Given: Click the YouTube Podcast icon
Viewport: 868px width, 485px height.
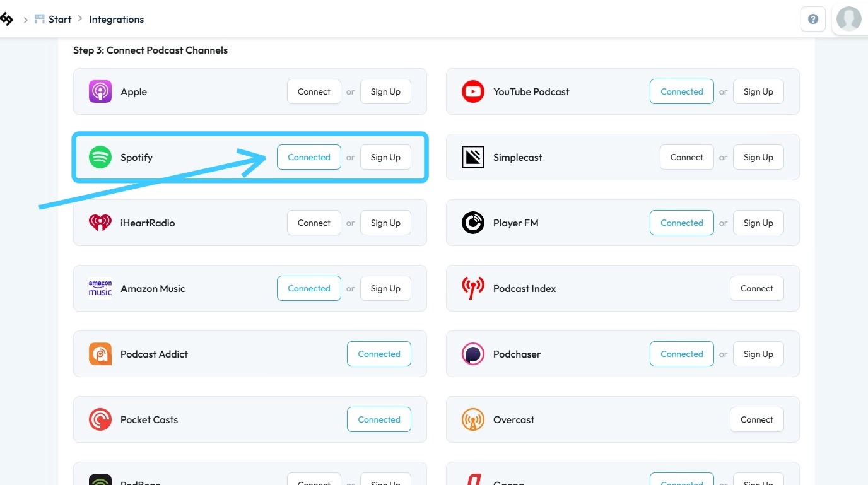Looking at the screenshot, I should 473,91.
